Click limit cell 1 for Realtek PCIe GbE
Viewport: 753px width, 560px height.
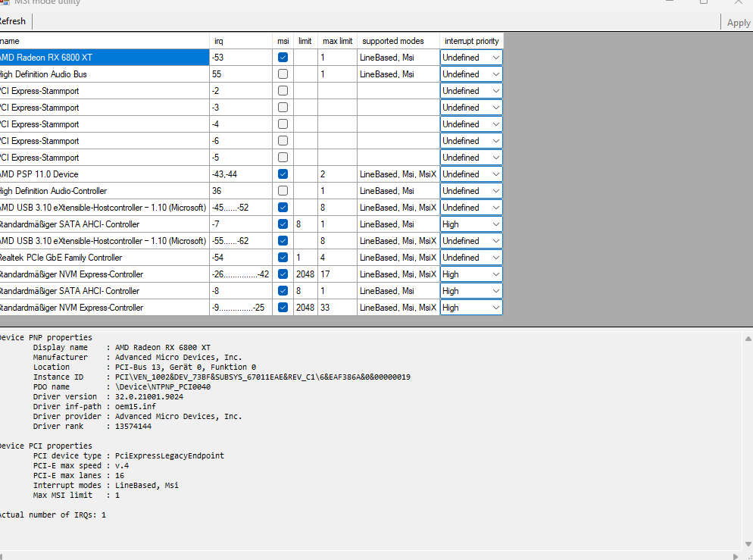pyautogui.click(x=305, y=258)
